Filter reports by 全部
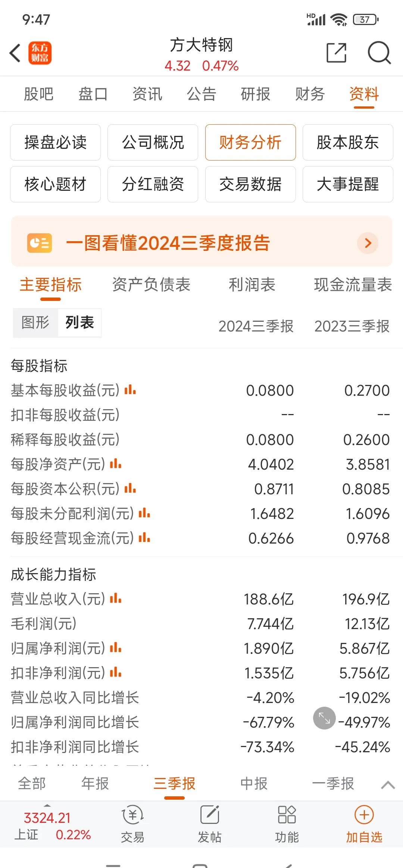The width and height of the screenshot is (403, 868). pos(32,784)
